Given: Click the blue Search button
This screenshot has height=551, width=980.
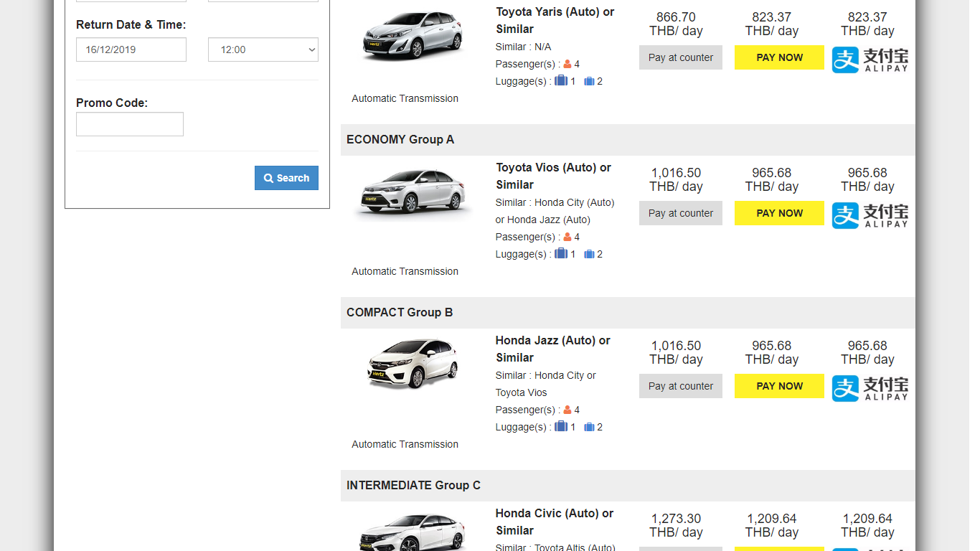Looking at the screenshot, I should pos(286,178).
